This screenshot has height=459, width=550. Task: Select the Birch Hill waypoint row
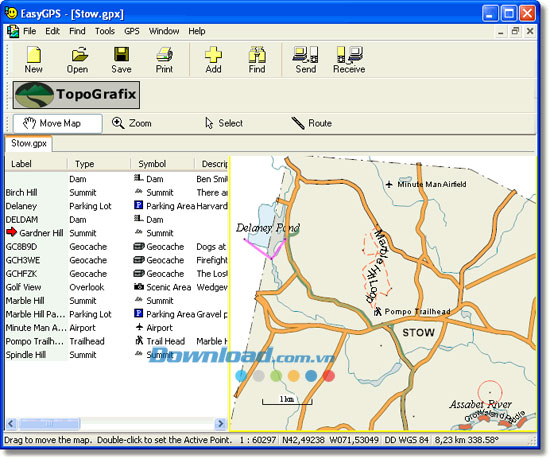click(117, 193)
